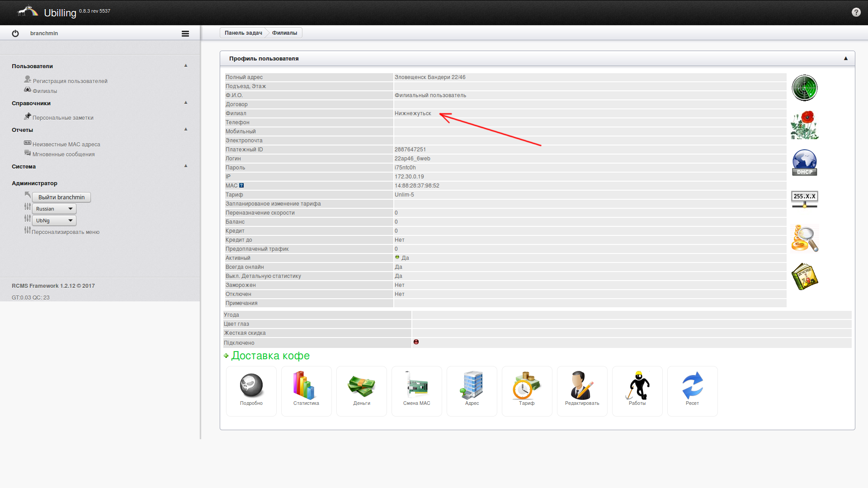Open the UbNg theme dropdown
The width and height of the screenshot is (868, 488).
pyautogui.click(x=54, y=221)
